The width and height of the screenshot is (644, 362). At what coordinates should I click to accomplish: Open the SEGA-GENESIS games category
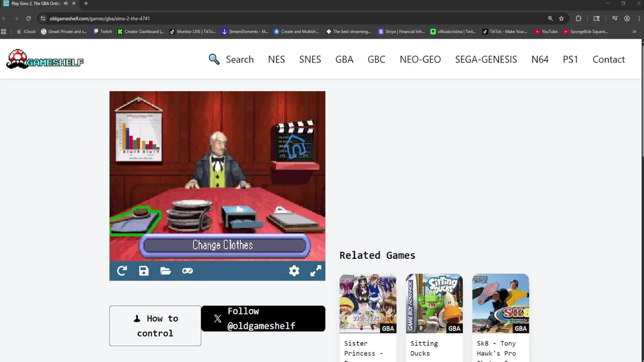(x=486, y=59)
